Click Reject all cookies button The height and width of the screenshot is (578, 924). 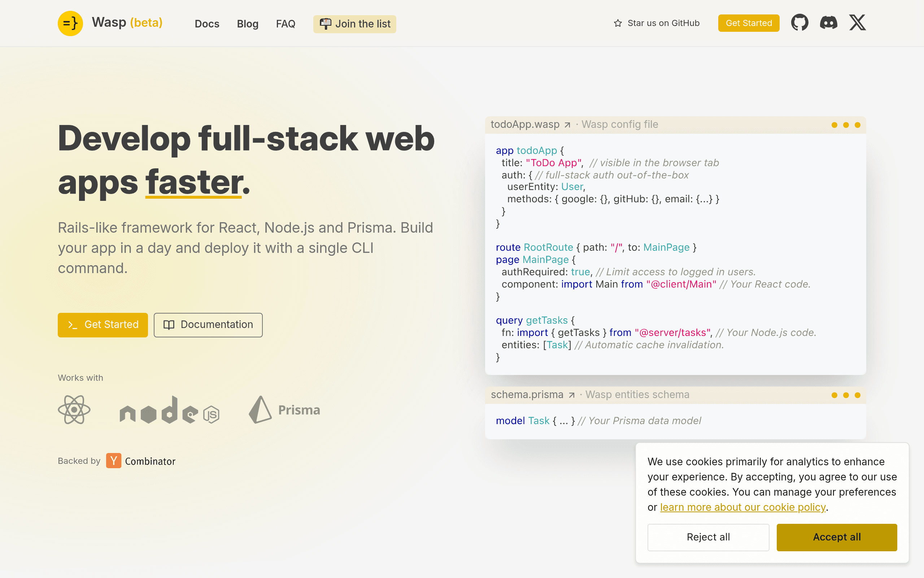708,537
